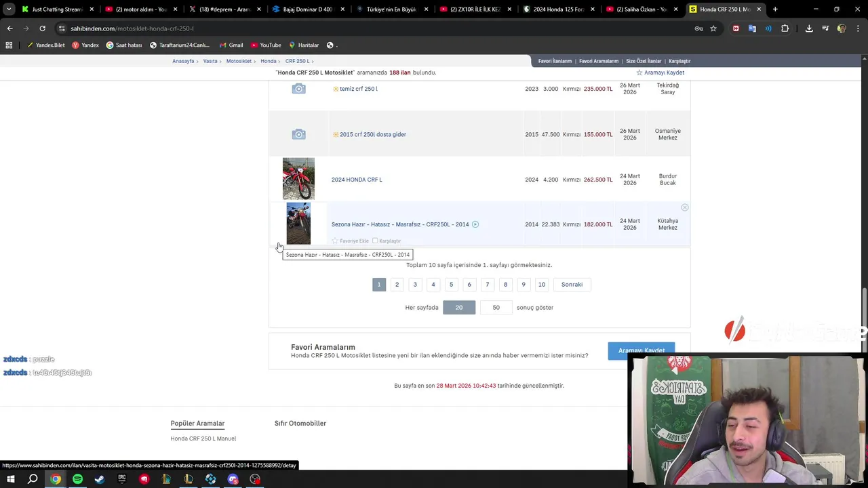Open the Chrome three-dot menu
This screenshot has height=488, width=868.
(856, 28)
